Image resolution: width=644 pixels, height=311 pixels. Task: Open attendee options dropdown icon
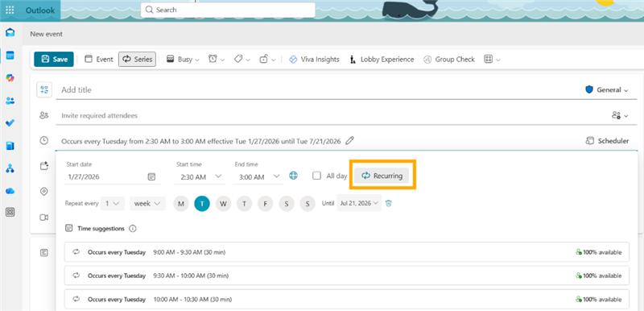[x=620, y=116]
